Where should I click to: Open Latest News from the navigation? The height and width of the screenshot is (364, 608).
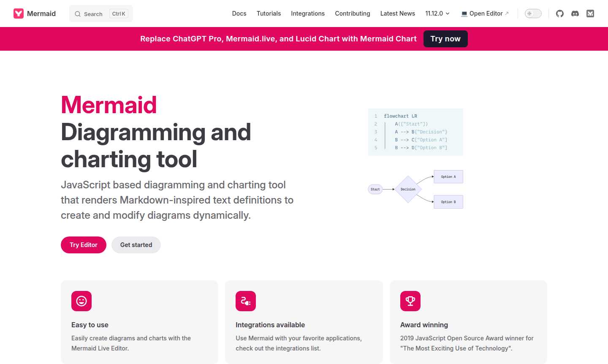(397, 13)
